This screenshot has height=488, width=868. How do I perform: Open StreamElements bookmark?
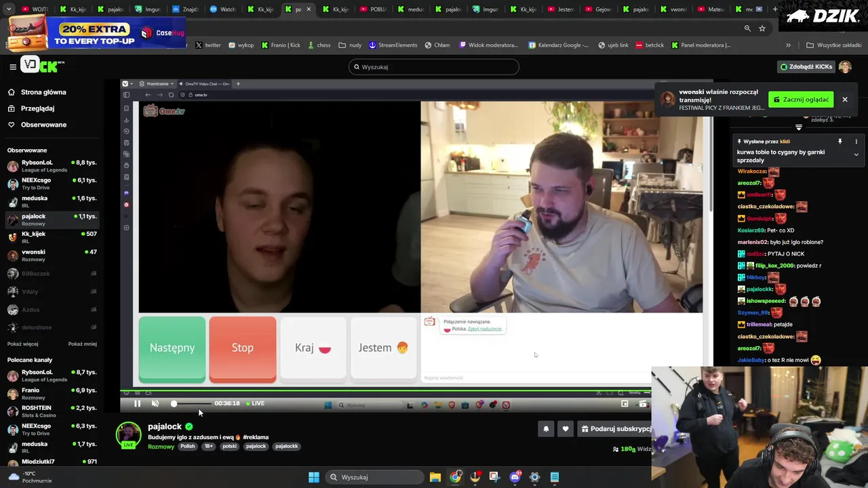[x=393, y=45]
